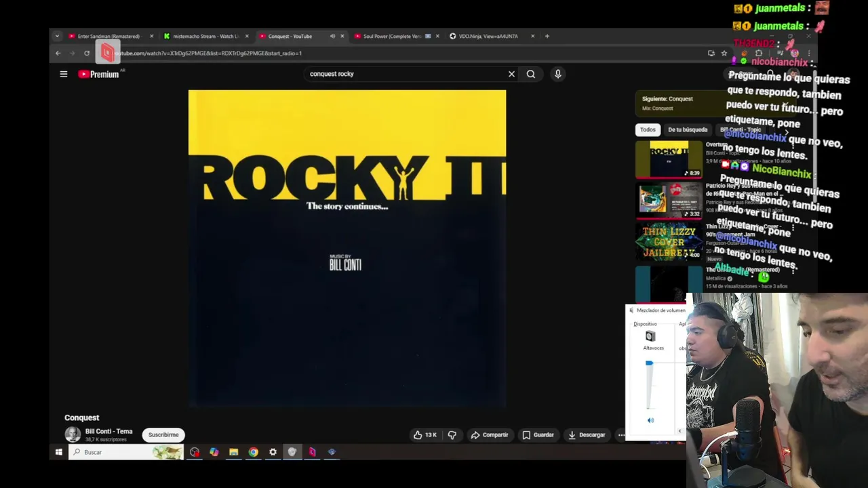
Task: Open the Bill Conti - Tema channel link
Action: click(x=108, y=431)
